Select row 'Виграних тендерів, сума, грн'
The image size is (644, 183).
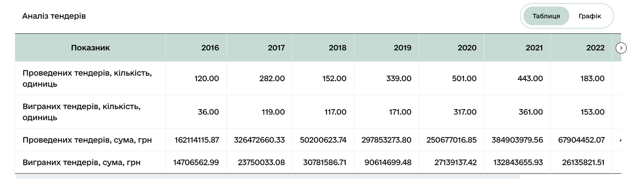click(81, 162)
